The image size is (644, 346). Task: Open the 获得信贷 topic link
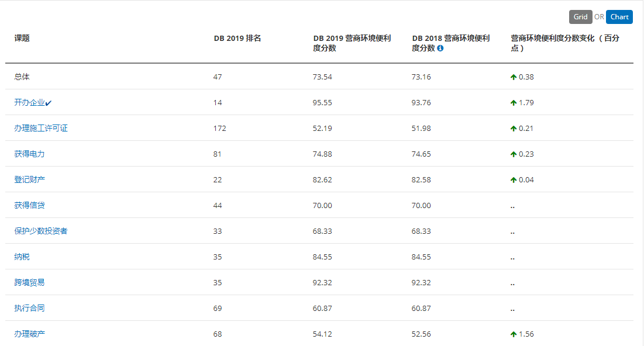(x=30, y=205)
